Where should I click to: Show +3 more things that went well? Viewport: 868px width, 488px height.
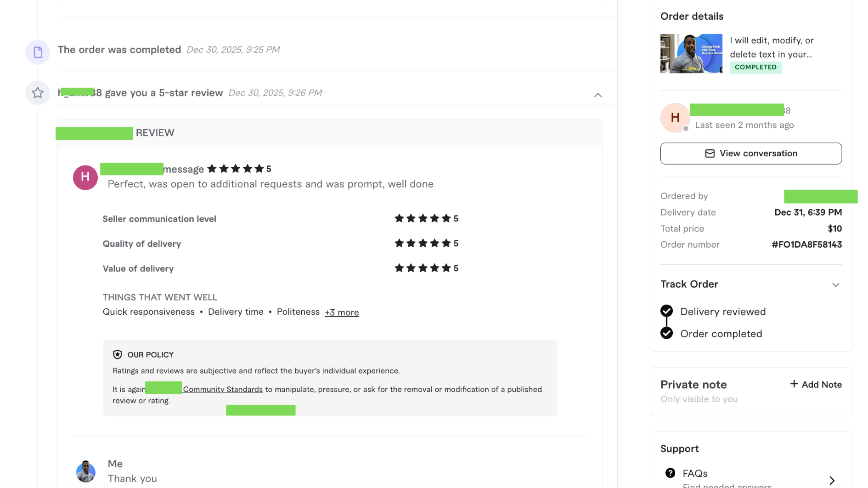coord(342,312)
